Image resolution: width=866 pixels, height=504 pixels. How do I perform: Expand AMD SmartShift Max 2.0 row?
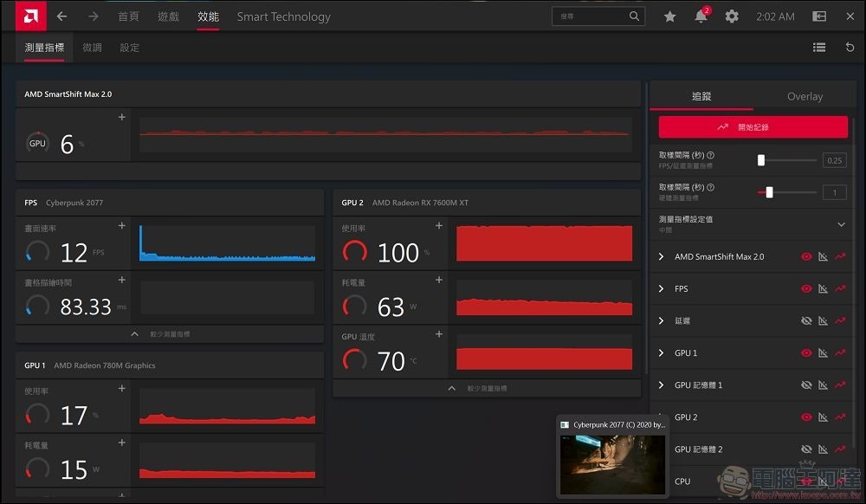coord(661,256)
